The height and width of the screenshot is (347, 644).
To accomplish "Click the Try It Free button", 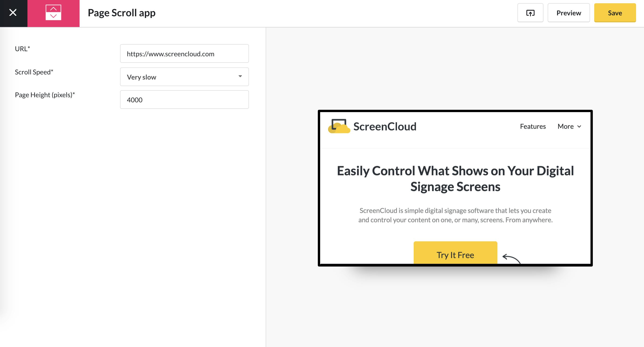I will [455, 253].
